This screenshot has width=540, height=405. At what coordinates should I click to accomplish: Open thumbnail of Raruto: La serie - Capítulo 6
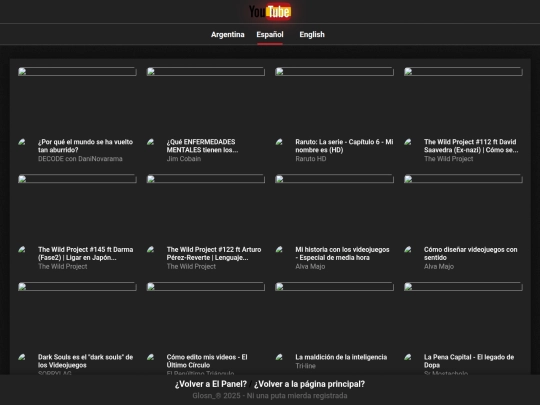(x=334, y=72)
